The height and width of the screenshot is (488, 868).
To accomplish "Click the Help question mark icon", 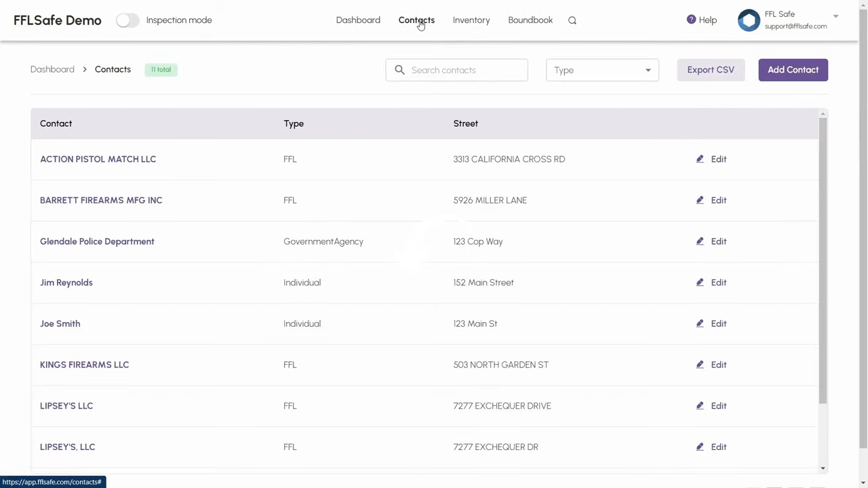I will [x=691, y=20].
